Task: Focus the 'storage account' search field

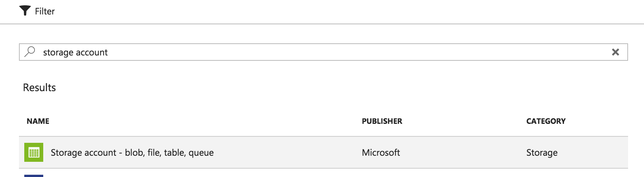Action: (x=323, y=52)
